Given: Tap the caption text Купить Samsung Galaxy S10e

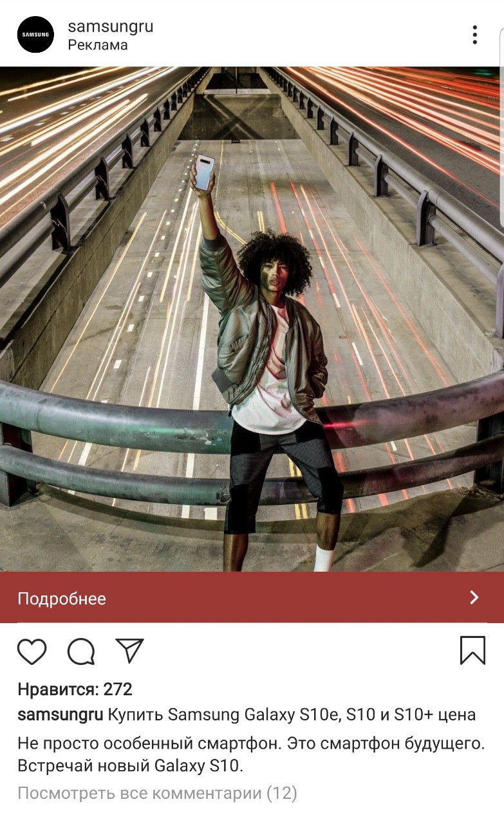Looking at the screenshot, I should coord(224,715).
